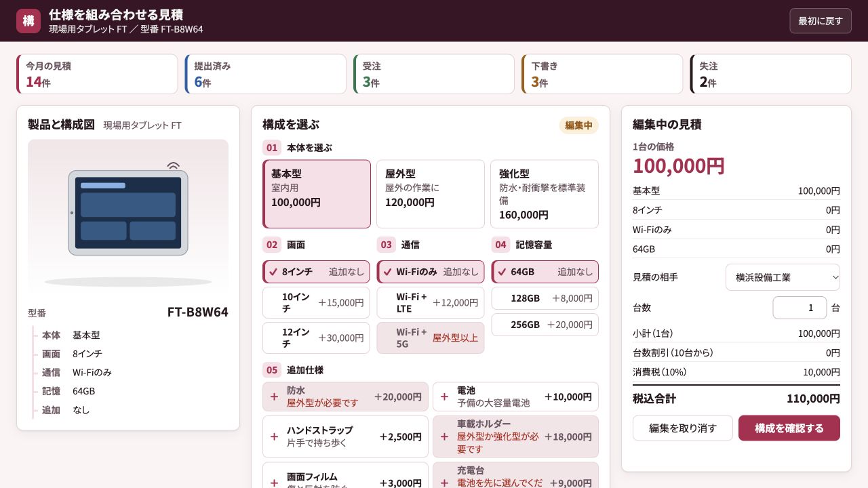
Task: Select the Wi-Fi + 5G option
Action: tap(431, 338)
